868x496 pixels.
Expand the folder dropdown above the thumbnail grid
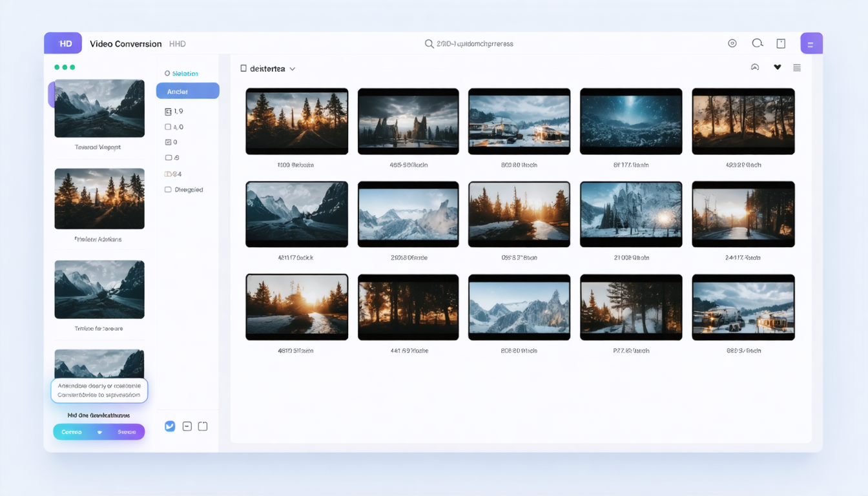[292, 68]
